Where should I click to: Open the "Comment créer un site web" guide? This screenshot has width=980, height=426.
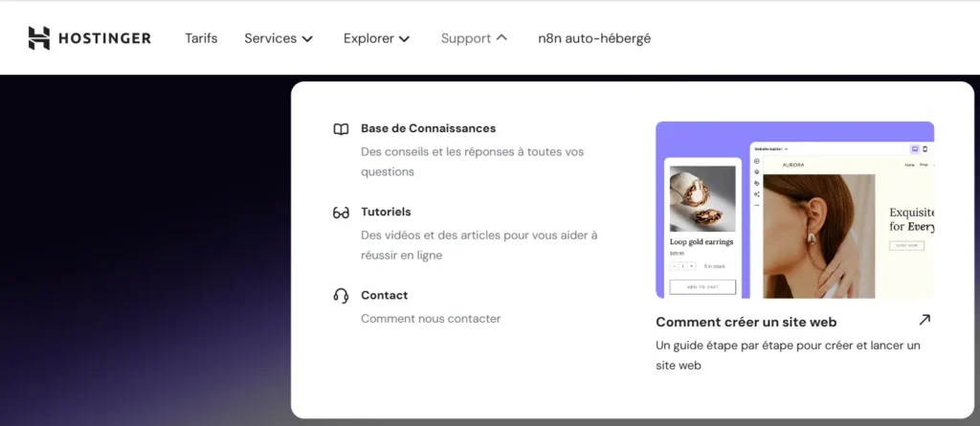[746, 322]
